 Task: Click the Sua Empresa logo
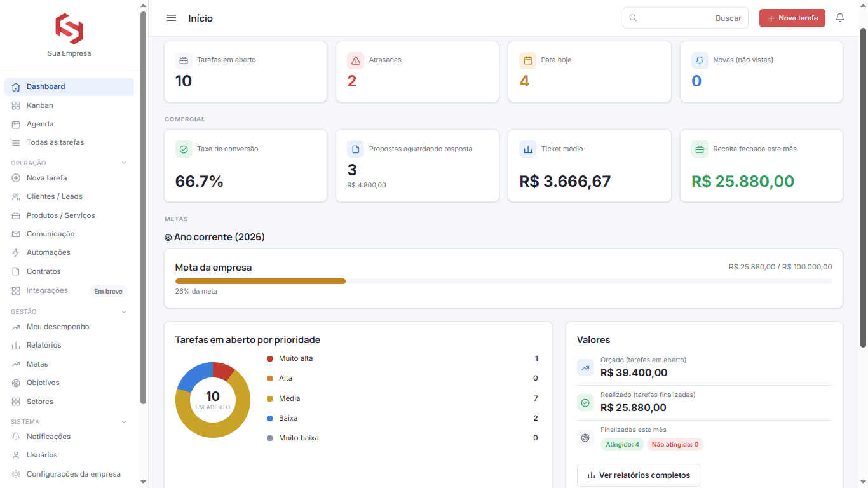[69, 29]
